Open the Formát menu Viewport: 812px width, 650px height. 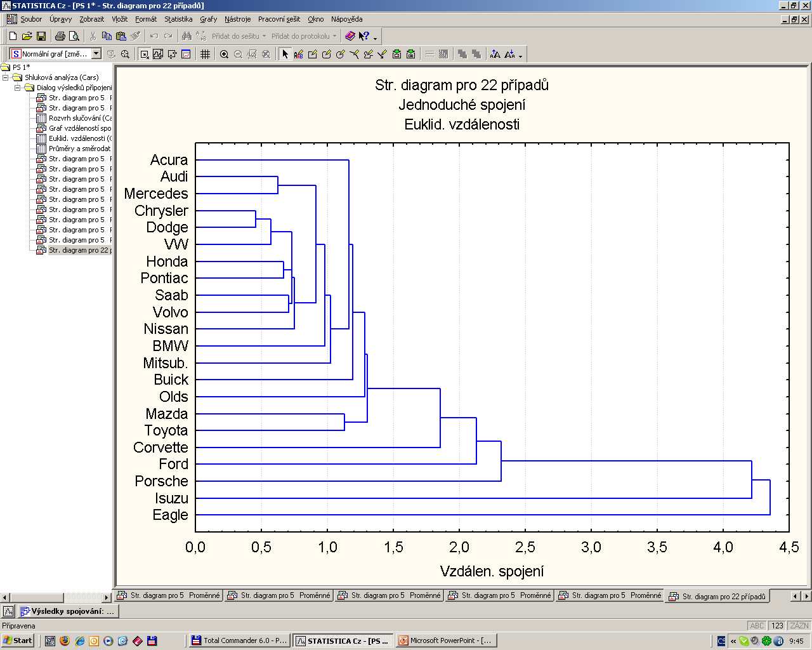[x=146, y=19]
